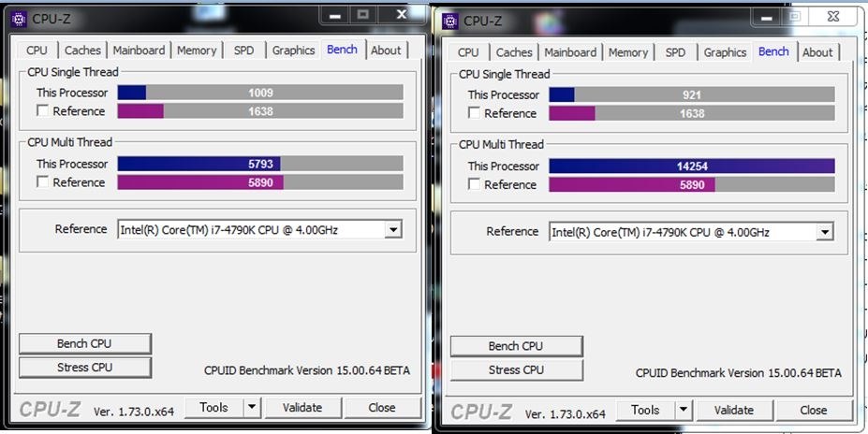
Task: Click the CPU-Z app icon in right window title bar
Action: coord(450,22)
